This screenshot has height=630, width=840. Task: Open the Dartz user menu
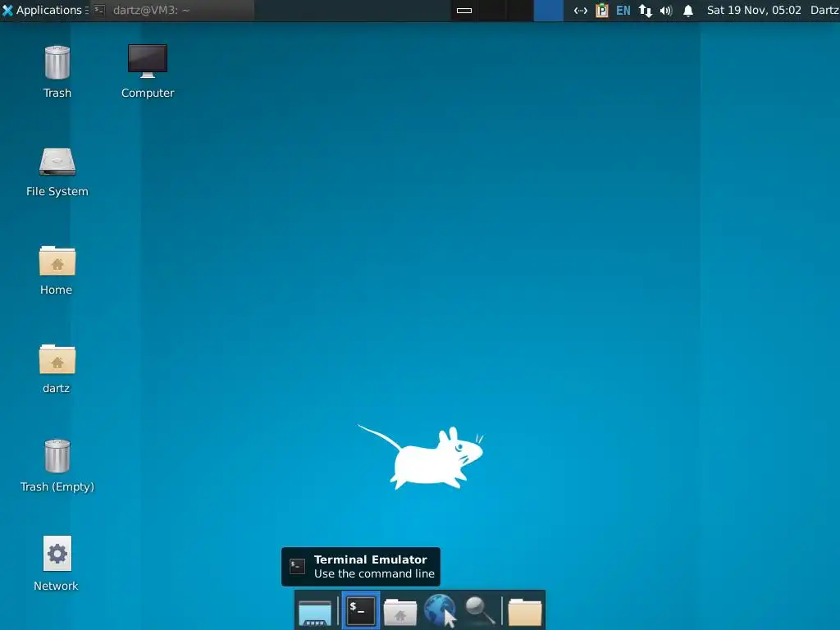824,10
